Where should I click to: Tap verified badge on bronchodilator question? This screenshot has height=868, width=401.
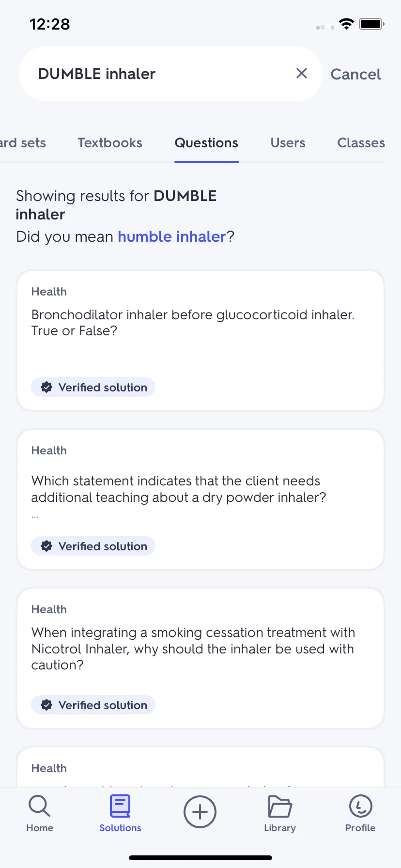pos(93,387)
